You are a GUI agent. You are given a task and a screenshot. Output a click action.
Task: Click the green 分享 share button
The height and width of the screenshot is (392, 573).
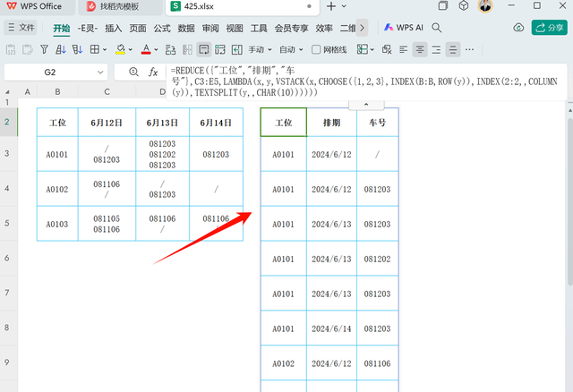coord(549,28)
